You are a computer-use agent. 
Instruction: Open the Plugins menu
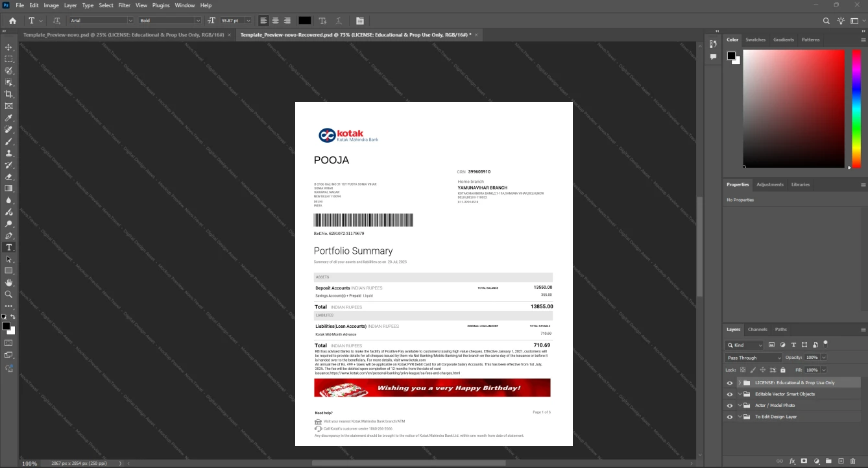click(161, 5)
